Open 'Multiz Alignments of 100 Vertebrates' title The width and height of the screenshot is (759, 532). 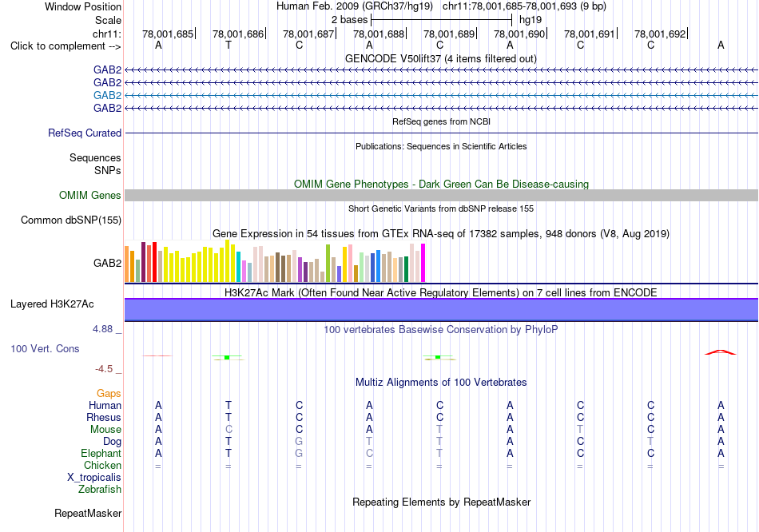[441, 383]
